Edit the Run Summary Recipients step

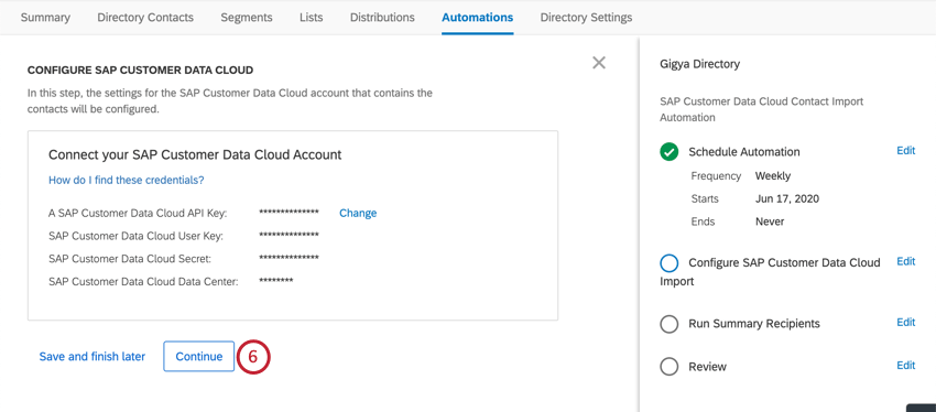tap(906, 322)
